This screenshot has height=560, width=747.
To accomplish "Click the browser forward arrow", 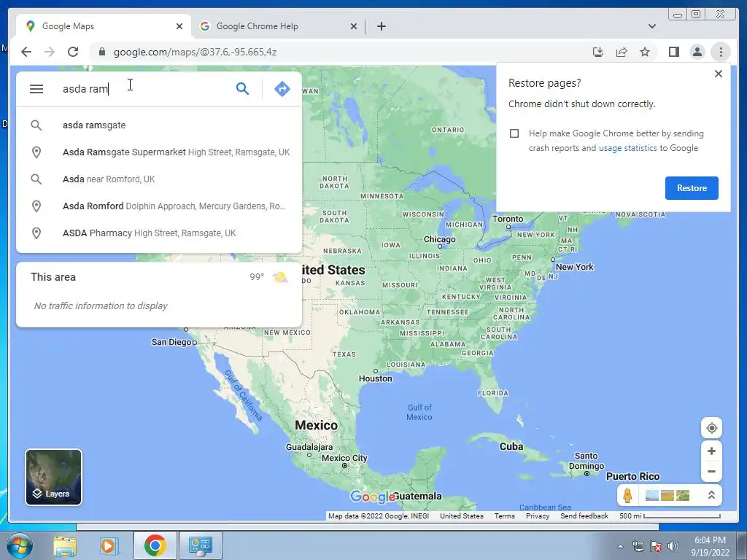I will coord(50,52).
